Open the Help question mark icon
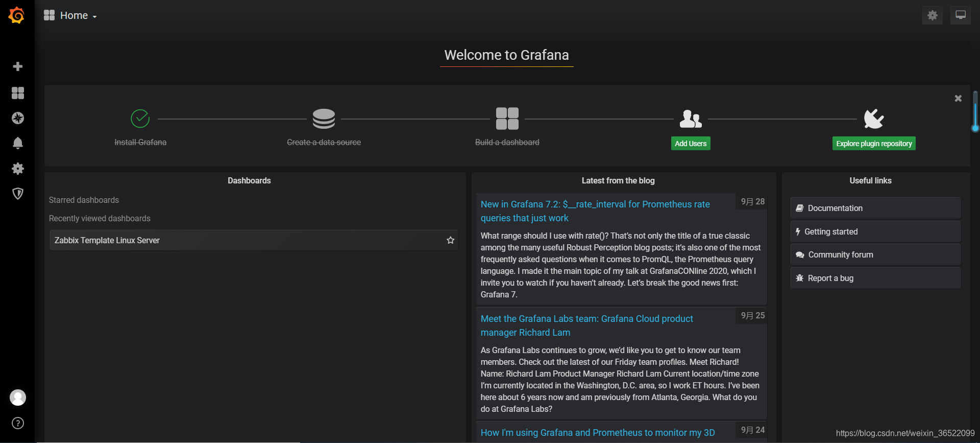The height and width of the screenshot is (443, 980). pos(18,423)
